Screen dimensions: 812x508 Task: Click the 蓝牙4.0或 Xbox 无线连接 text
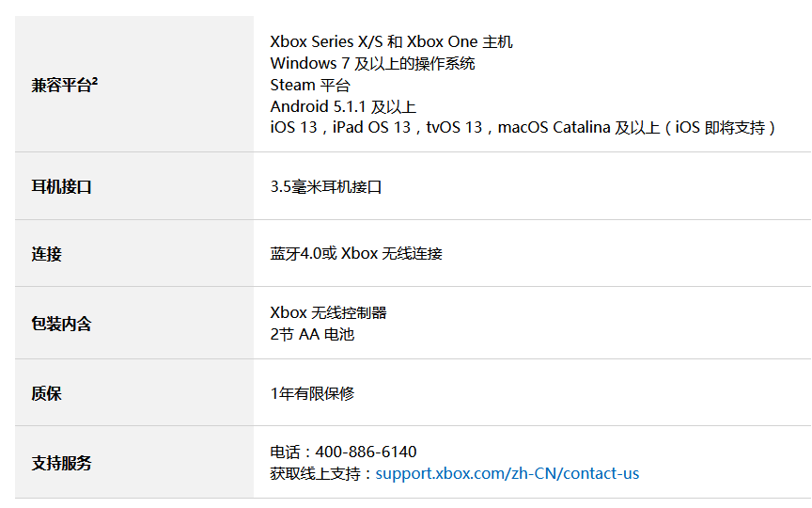pyautogui.click(x=356, y=254)
